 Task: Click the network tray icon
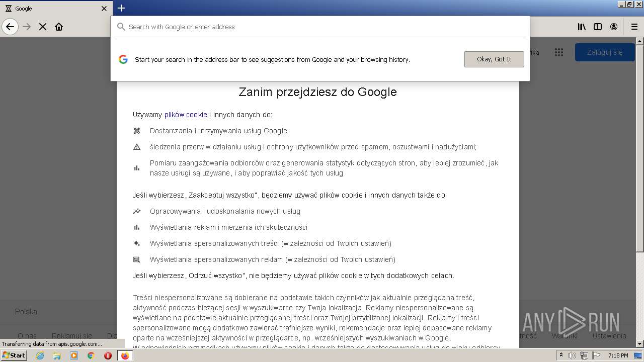[x=584, y=355]
